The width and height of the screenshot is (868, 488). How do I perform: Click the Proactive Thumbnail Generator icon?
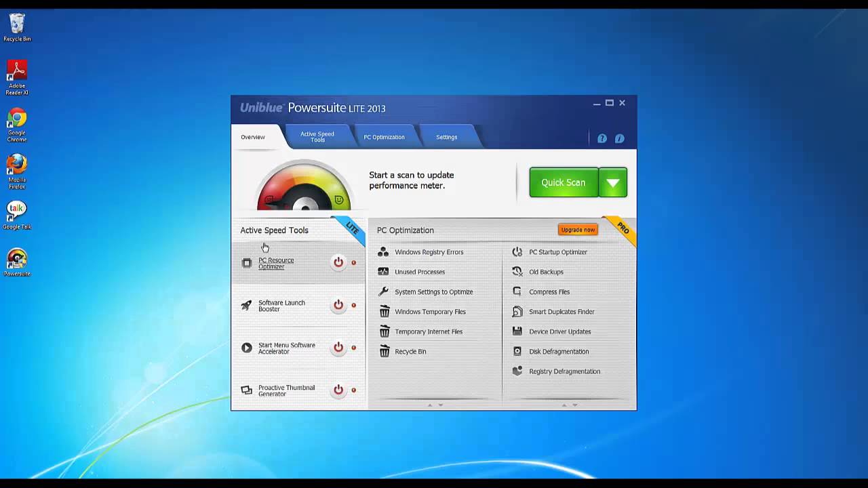point(247,390)
